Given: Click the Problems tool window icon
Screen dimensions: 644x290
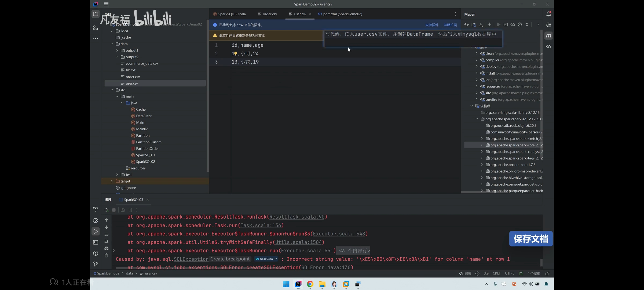Looking at the screenshot, I should (96, 253).
